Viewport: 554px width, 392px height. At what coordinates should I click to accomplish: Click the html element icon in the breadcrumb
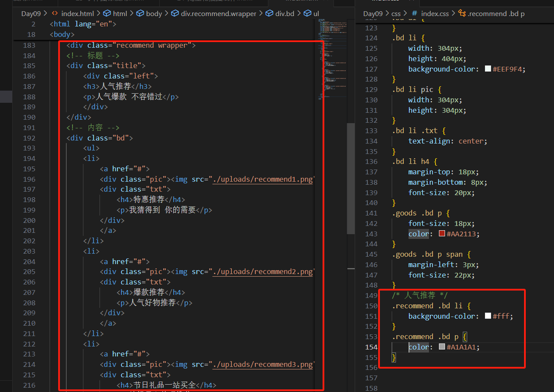pos(106,13)
